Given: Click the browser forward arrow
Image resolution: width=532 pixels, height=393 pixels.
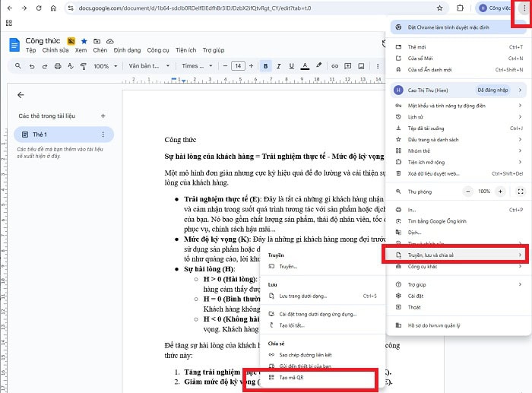Looking at the screenshot, I should tap(24, 8).
